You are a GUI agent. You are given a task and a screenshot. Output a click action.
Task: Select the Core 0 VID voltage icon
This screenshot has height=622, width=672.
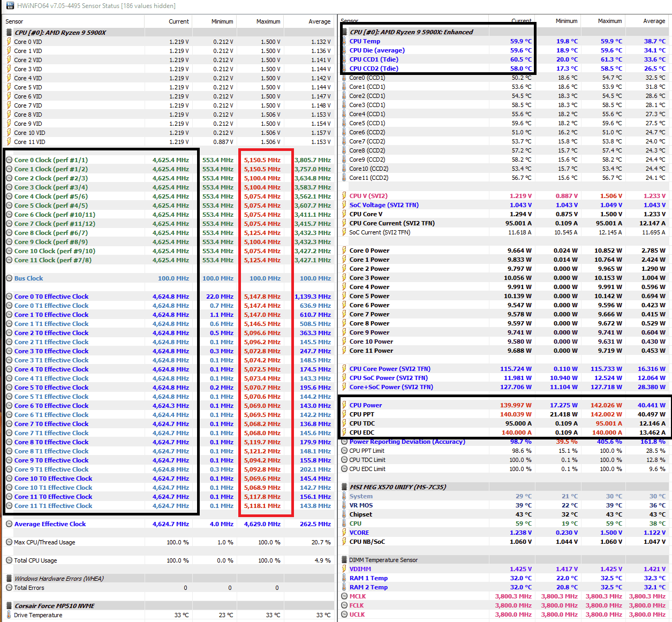(x=9, y=42)
